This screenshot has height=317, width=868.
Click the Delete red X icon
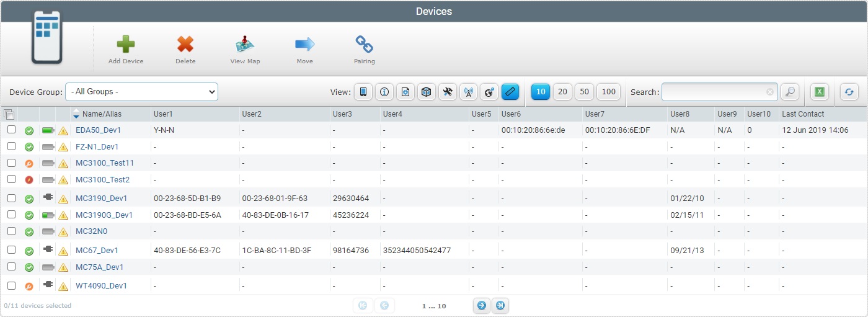coord(185,44)
